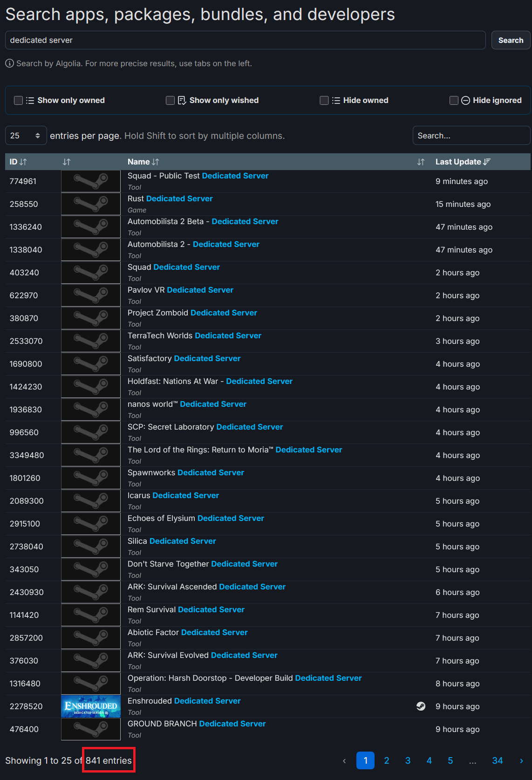Open Silica Dedicated Server link
Screen dimensions: 532x780
pos(172,541)
